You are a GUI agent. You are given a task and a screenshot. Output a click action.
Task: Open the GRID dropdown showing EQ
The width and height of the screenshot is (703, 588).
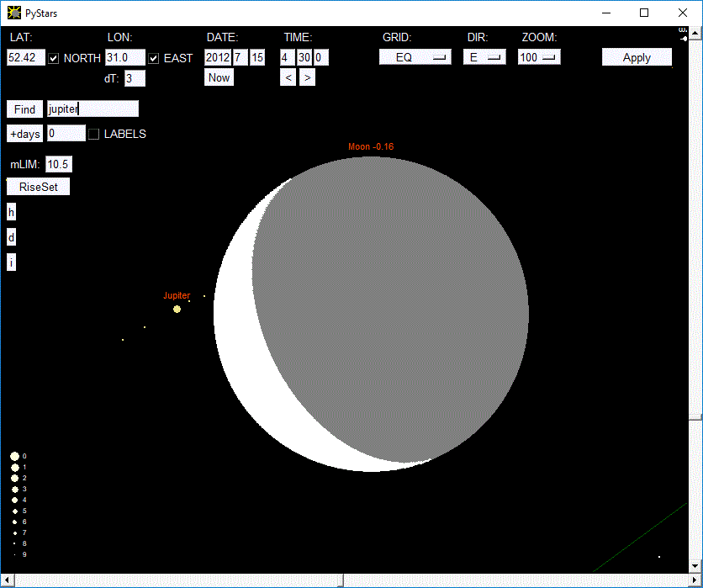(x=415, y=57)
